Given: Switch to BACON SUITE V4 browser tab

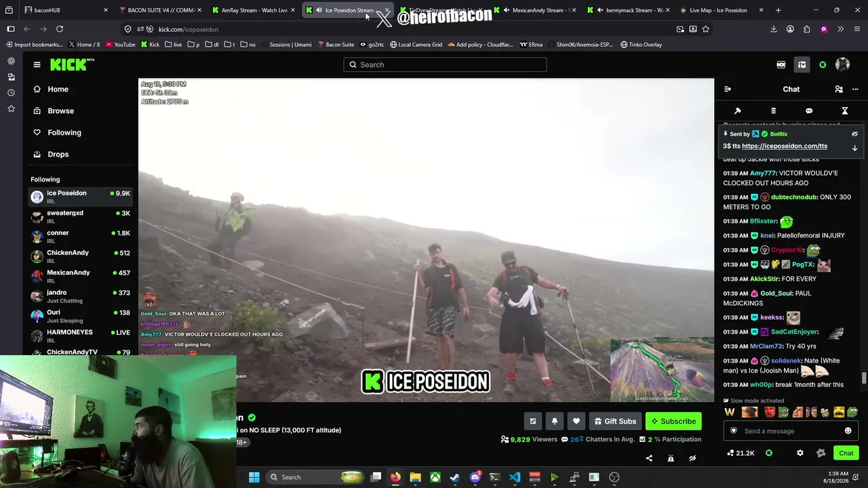Looking at the screenshot, I should (x=160, y=10).
